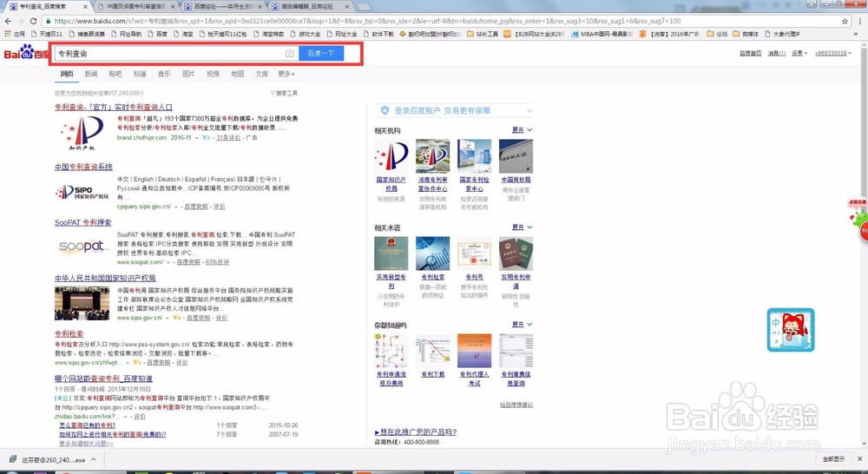
Task: Open the 站长工具 bookmark folder
Action: click(483, 34)
